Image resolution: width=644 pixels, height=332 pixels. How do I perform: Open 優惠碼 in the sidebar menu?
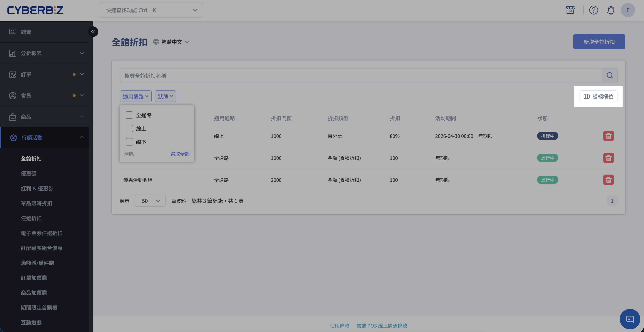(29, 173)
